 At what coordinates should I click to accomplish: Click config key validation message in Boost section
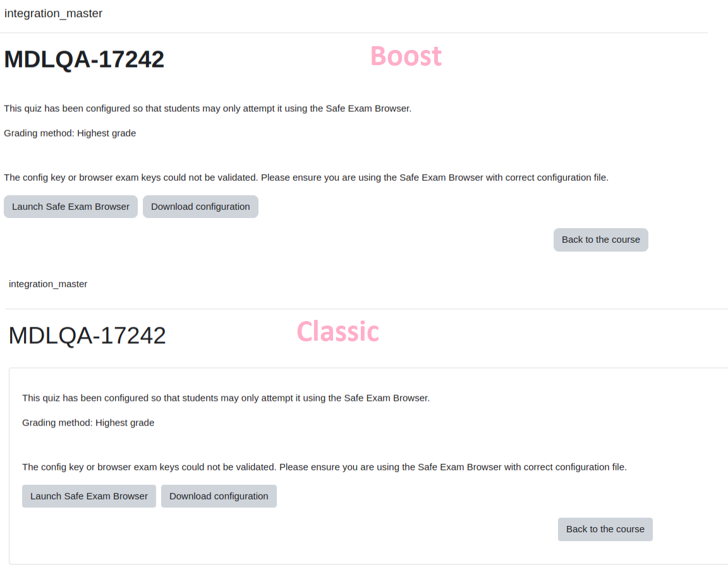tap(306, 178)
